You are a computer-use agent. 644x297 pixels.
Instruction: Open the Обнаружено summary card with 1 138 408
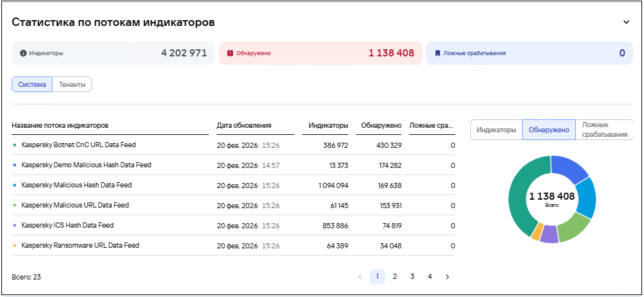(x=320, y=53)
